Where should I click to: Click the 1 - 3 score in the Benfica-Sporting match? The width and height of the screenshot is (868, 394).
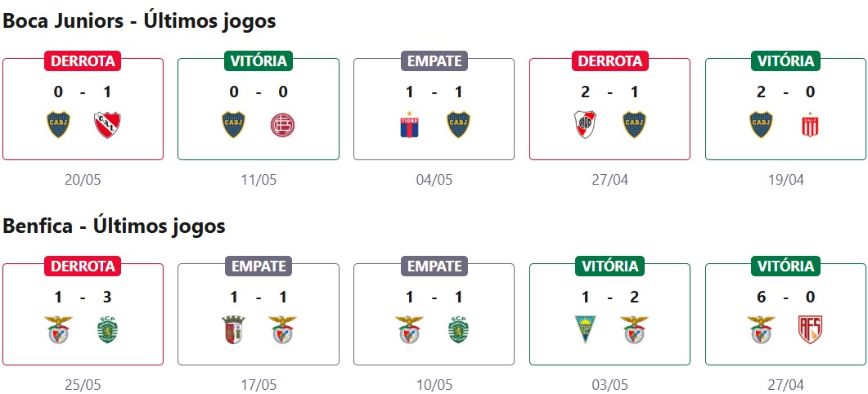pyautogui.click(x=83, y=298)
